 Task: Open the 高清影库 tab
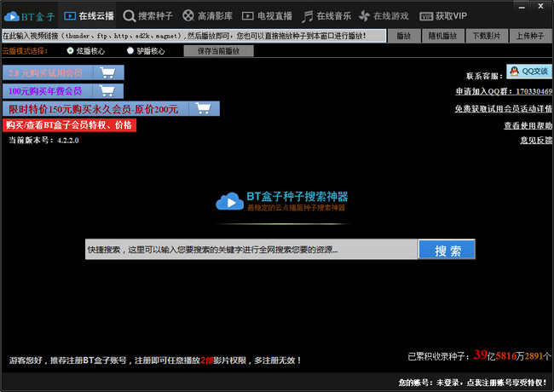click(207, 16)
